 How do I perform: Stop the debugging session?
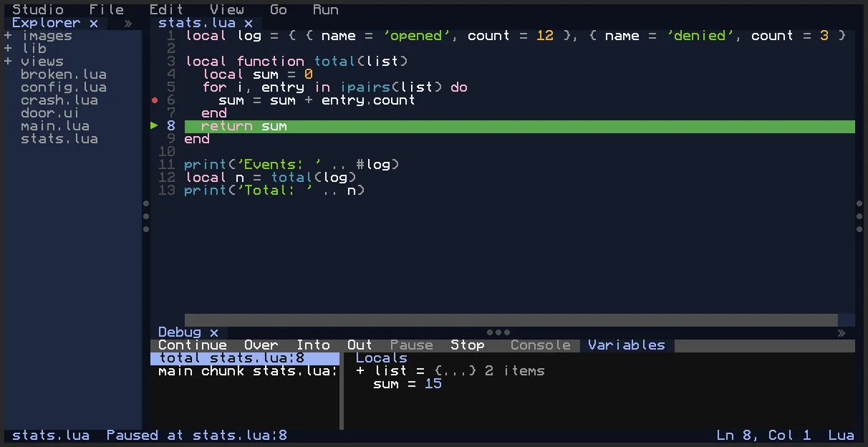pyautogui.click(x=468, y=345)
